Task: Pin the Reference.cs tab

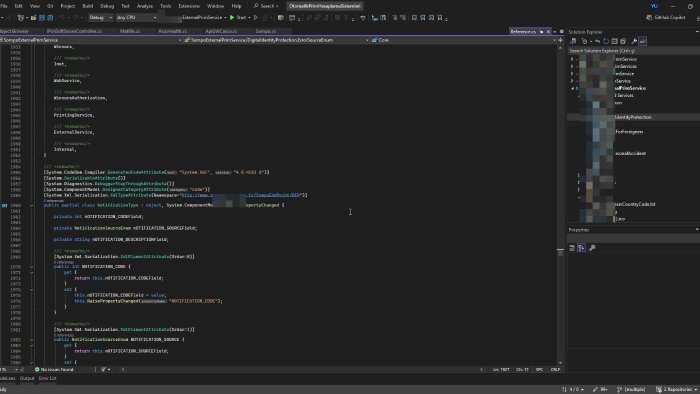Action: [x=542, y=32]
